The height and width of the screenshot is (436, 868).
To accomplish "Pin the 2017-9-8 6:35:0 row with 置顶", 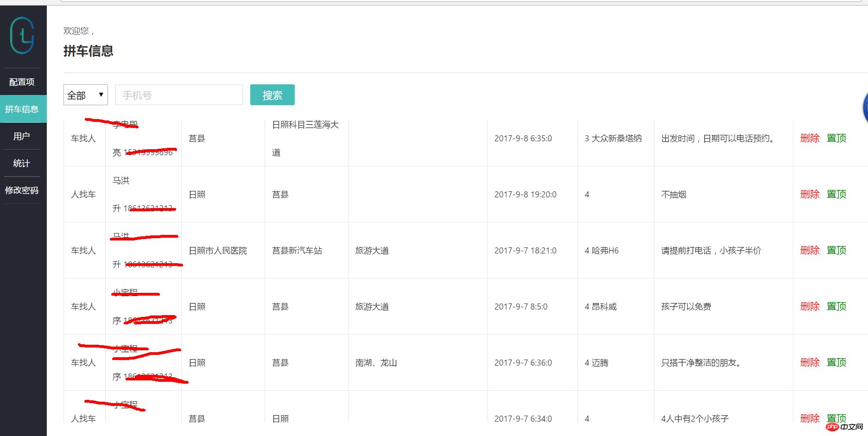I will pyautogui.click(x=836, y=138).
